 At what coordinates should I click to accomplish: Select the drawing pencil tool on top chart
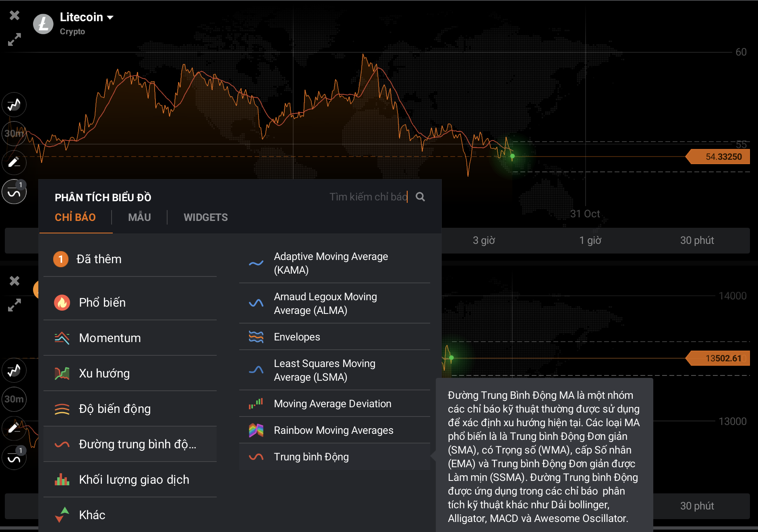(x=14, y=163)
